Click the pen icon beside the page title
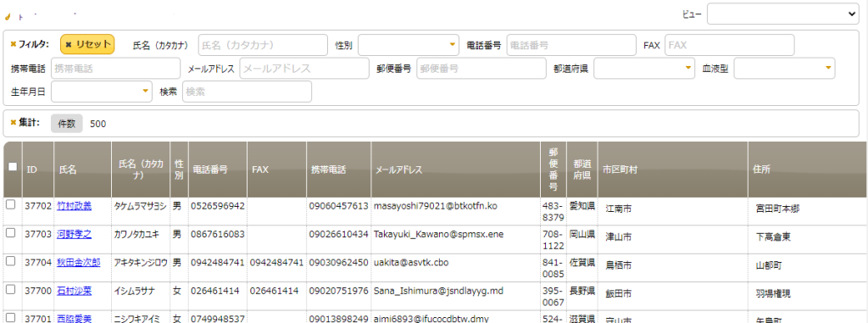This screenshot has width=868, height=323. [x=7, y=16]
